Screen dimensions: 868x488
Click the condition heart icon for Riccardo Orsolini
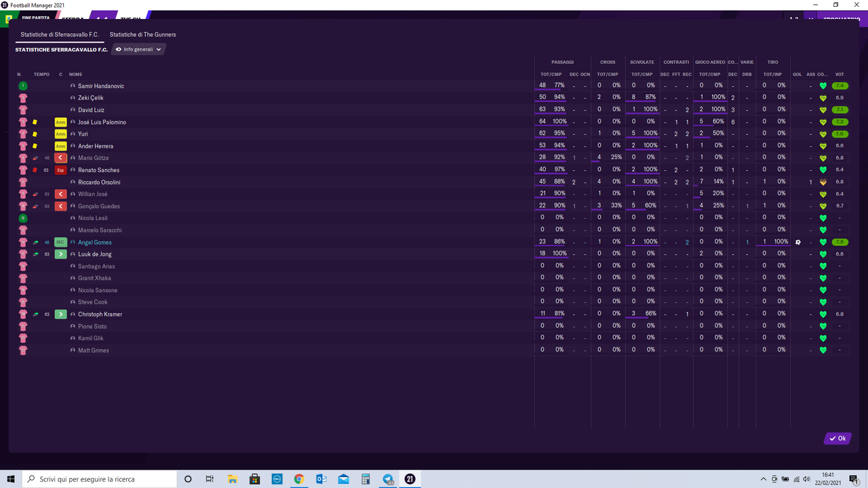823,182
